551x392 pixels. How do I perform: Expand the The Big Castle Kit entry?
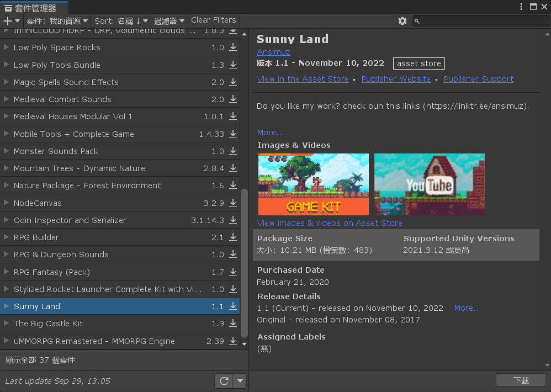[x=6, y=324]
